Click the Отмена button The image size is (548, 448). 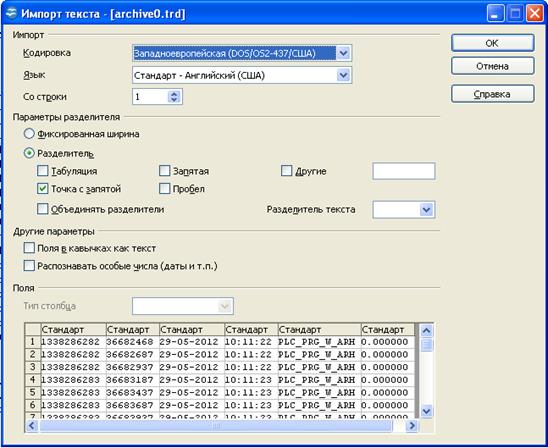[492, 66]
